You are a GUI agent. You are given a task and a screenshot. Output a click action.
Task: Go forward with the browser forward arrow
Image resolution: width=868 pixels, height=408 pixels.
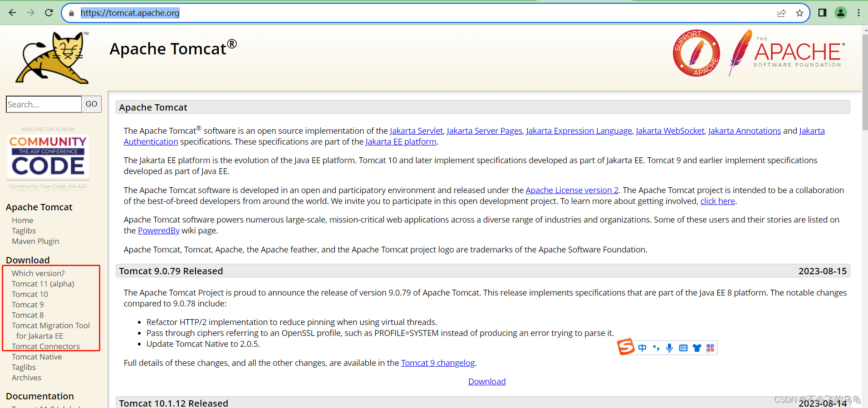pos(30,13)
